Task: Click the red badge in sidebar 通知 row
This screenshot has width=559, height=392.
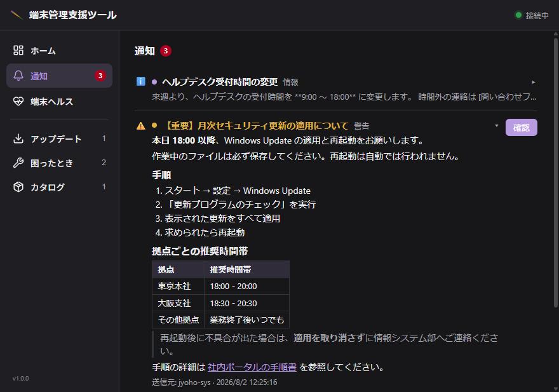Action: (x=100, y=76)
